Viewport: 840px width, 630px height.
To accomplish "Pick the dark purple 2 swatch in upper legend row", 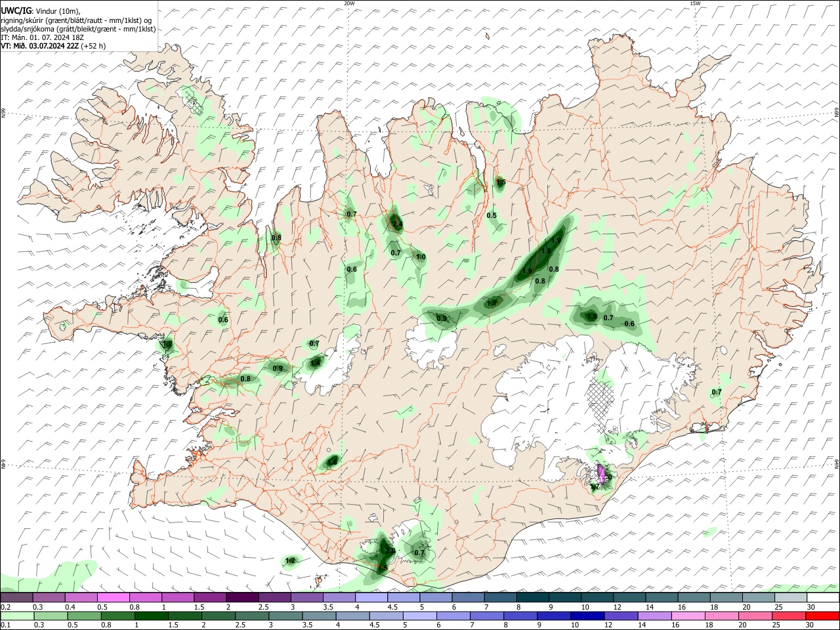I will [242, 598].
